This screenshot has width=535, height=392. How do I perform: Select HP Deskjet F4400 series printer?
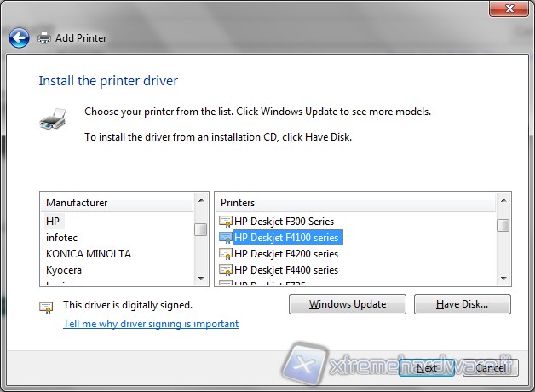286,270
